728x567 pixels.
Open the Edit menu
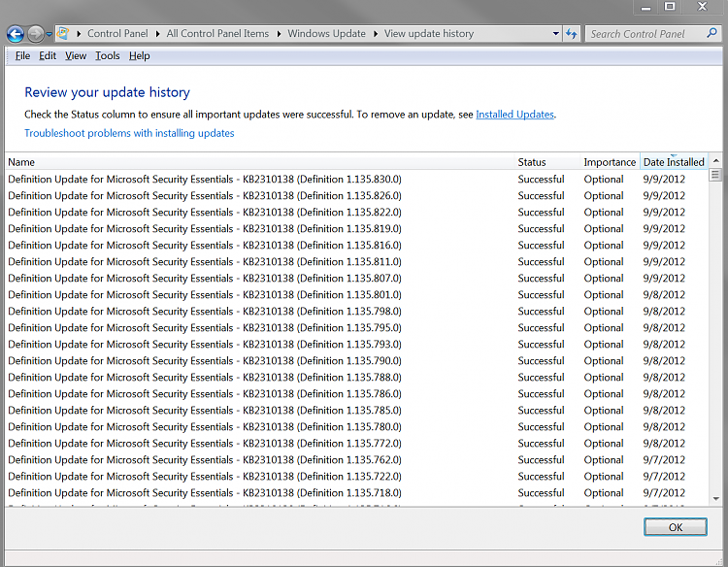[x=48, y=55]
